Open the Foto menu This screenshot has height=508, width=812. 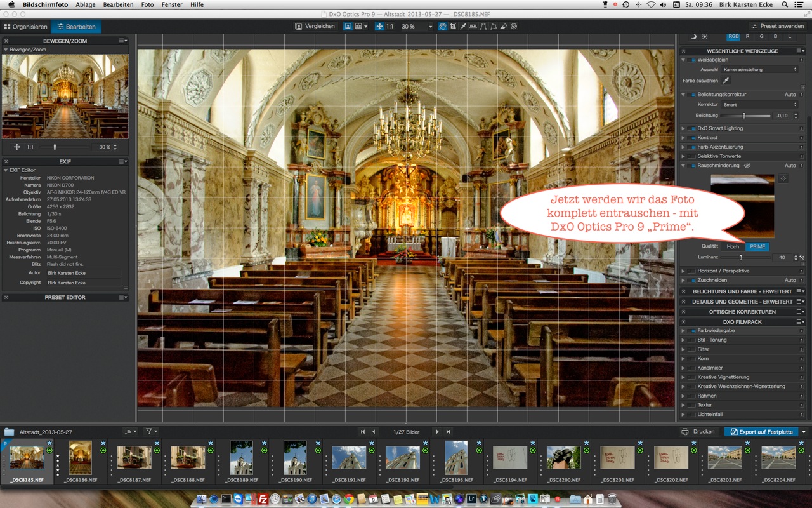(x=147, y=4)
